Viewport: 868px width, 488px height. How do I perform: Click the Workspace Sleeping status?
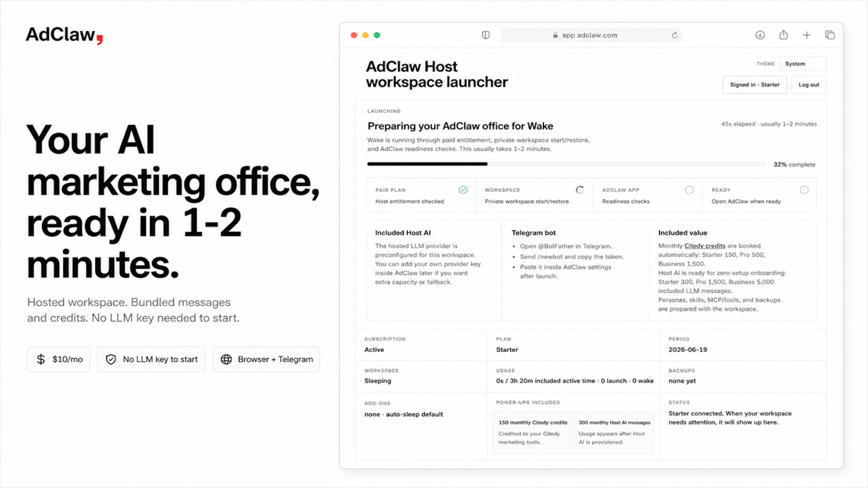coord(378,381)
